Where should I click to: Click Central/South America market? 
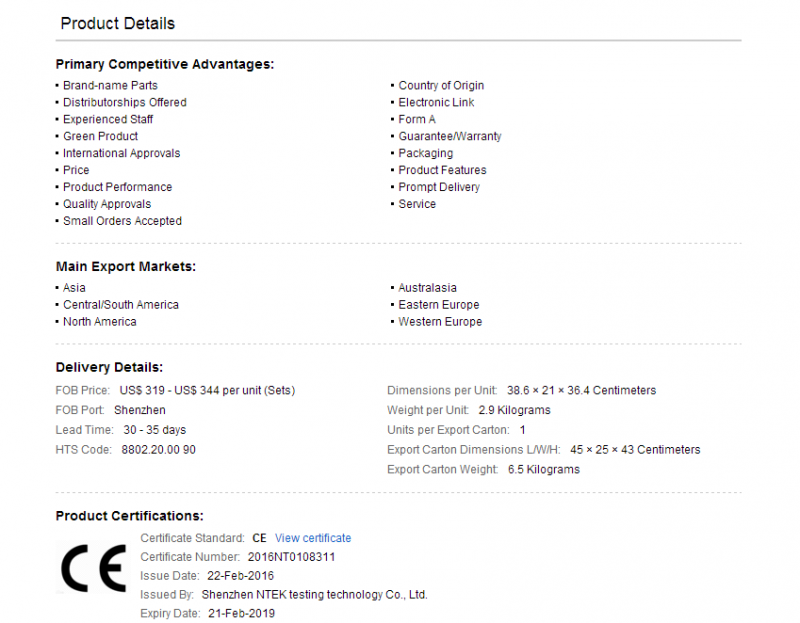pyautogui.click(x=121, y=305)
